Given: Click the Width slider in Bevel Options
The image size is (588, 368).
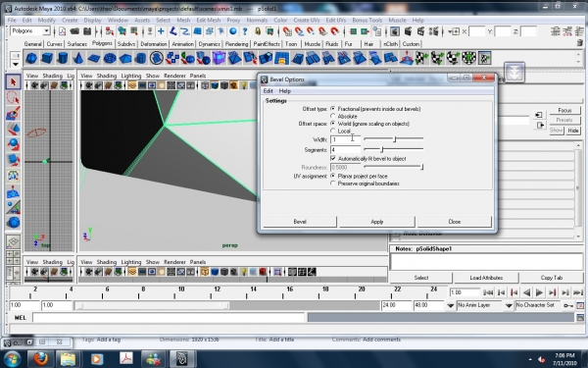Looking at the screenshot, I should [393, 139].
